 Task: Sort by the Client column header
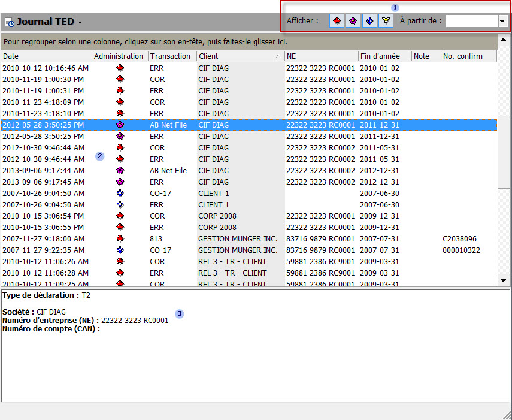click(x=240, y=56)
